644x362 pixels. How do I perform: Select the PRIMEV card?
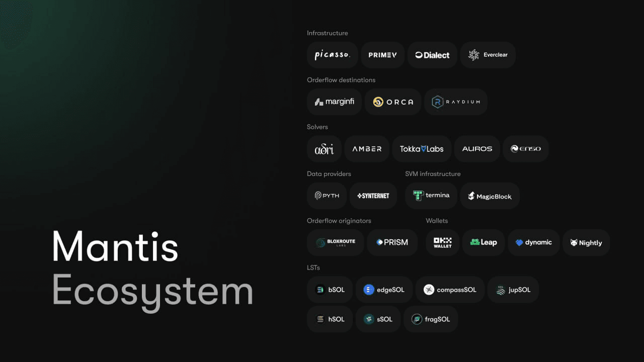point(382,55)
